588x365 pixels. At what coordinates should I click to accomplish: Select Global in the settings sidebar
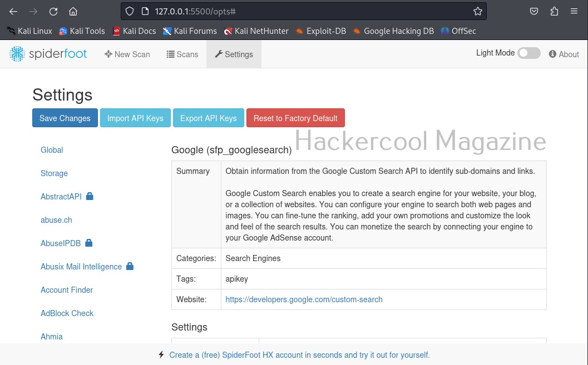click(52, 150)
